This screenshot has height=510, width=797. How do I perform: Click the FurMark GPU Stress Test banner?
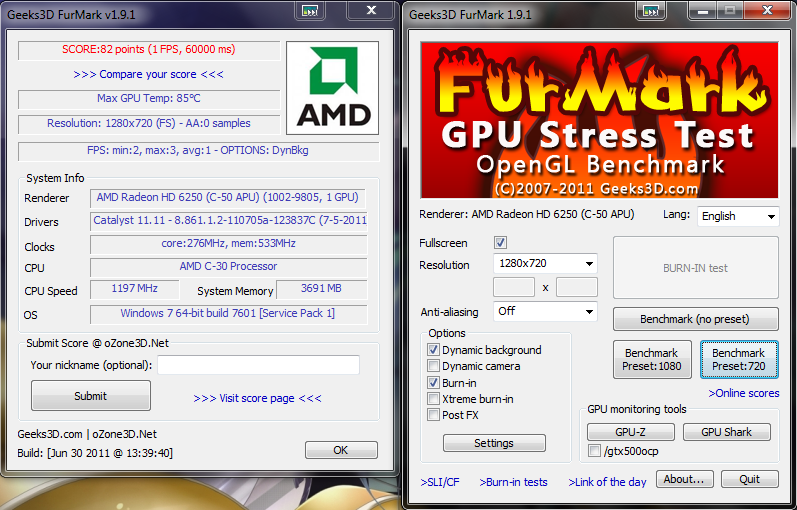coord(599,121)
